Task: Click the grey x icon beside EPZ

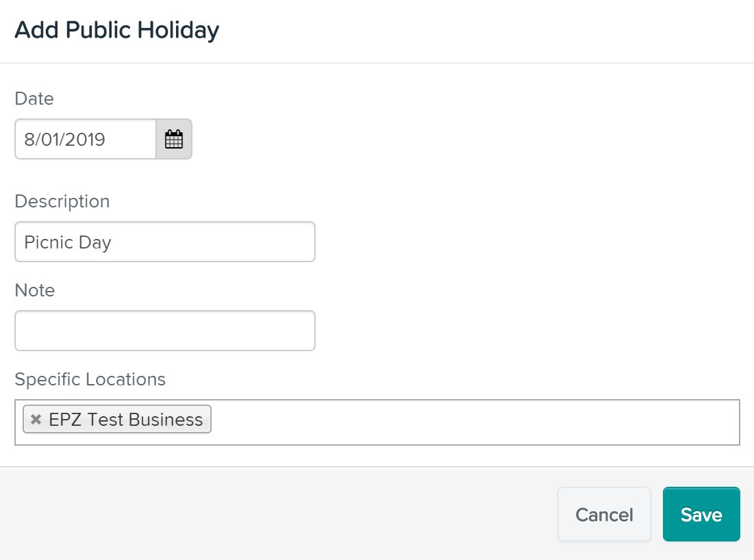Action: [x=36, y=419]
